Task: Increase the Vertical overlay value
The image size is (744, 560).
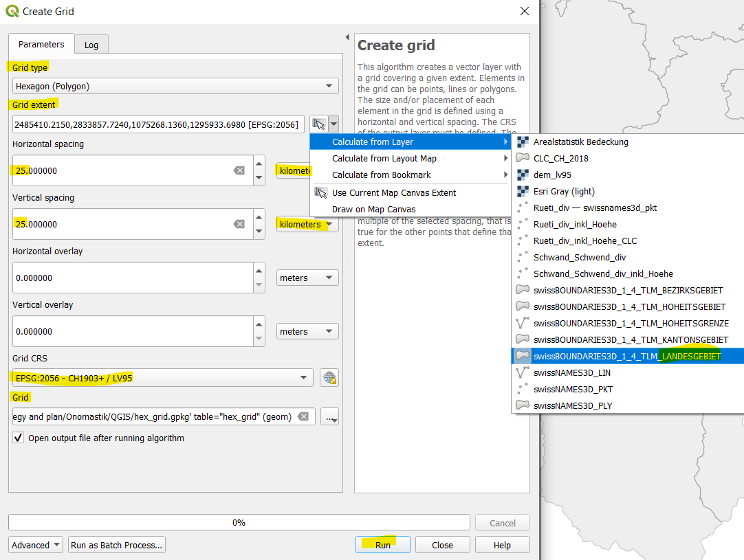Action: coord(259,324)
